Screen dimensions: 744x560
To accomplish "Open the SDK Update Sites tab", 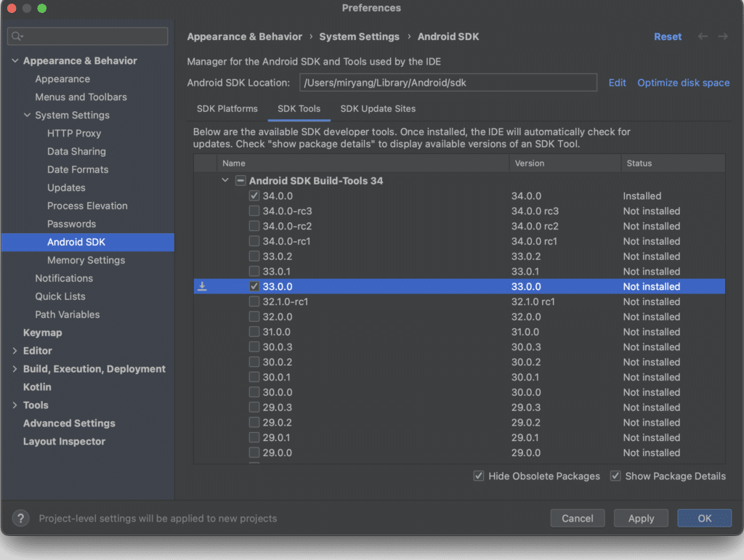I will click(378, 108).
